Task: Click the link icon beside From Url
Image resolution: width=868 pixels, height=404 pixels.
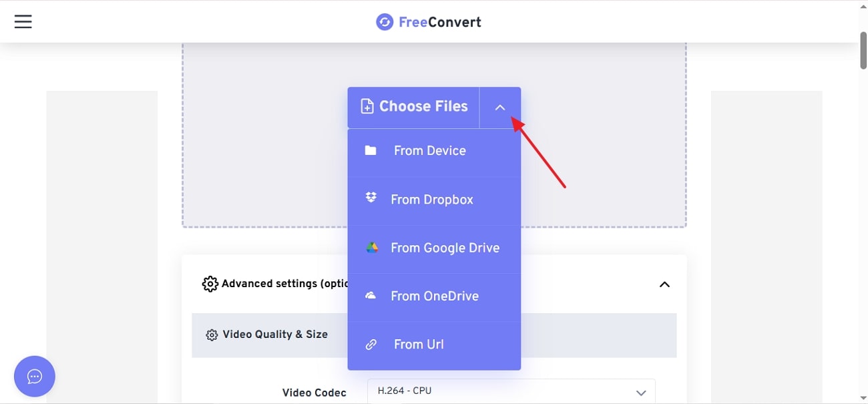Action: pyautogui.click(x=371, y=344)
